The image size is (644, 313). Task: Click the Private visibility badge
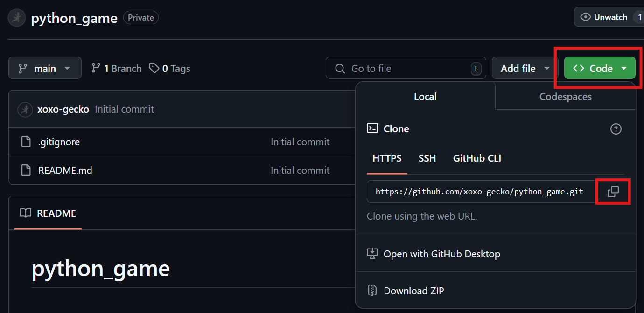click(141, 18)
